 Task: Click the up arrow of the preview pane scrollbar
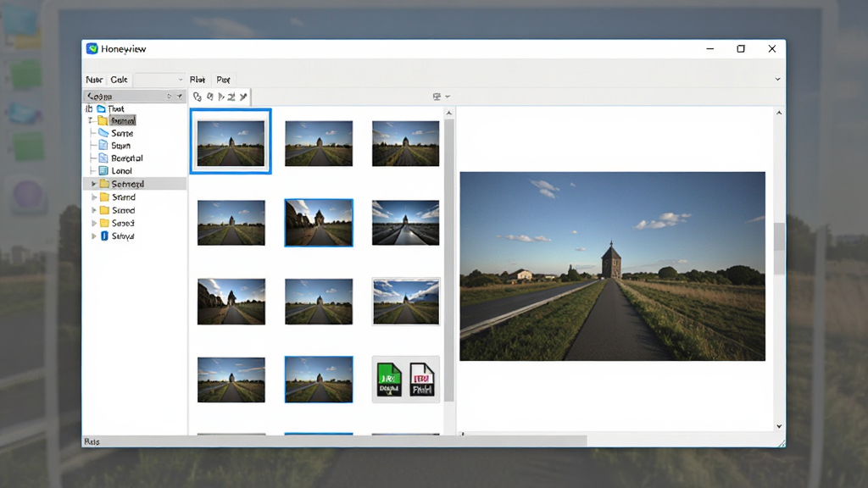[x=779, y=113]
